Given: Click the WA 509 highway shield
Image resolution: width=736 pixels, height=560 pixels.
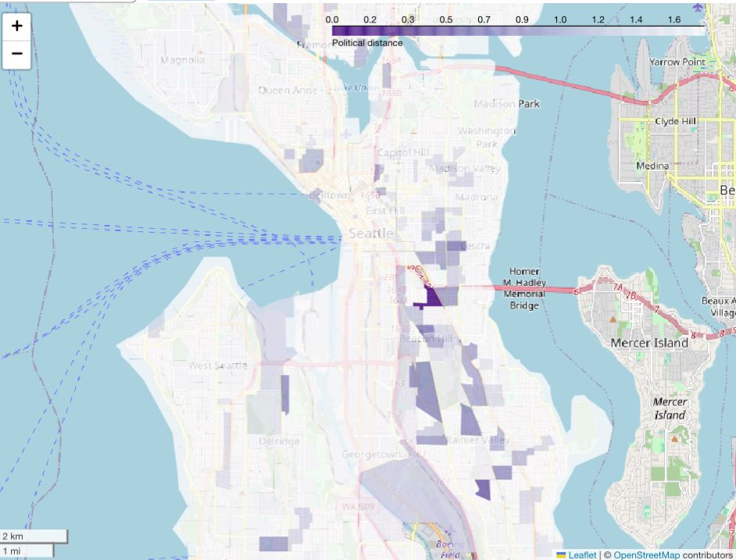Looking at the screenshot, I should [x=358, y=506].
